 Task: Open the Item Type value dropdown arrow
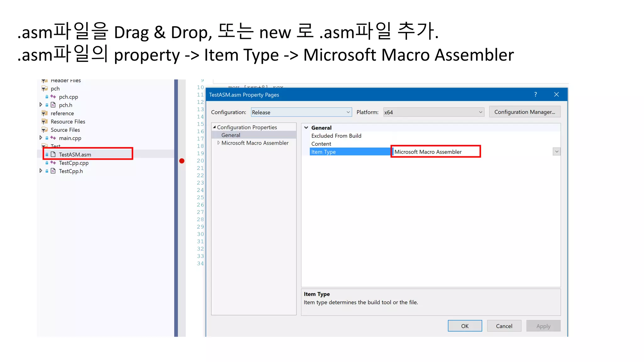(x=557, y=152)
